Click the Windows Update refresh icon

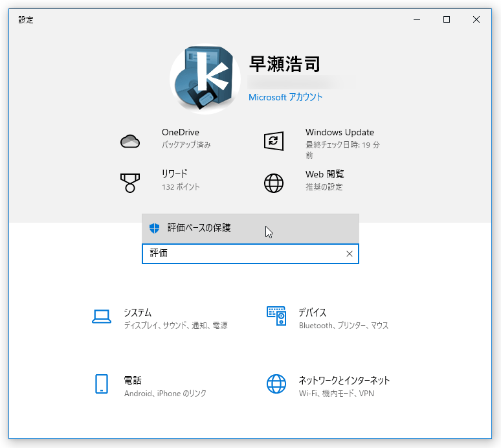pyautogui.click(x=274, y=141)
